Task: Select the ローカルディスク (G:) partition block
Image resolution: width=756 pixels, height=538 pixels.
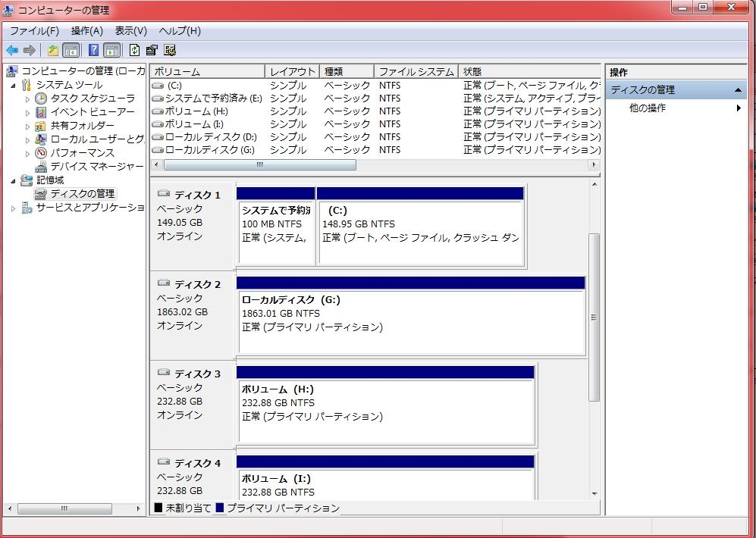Action: coord(411,316)
